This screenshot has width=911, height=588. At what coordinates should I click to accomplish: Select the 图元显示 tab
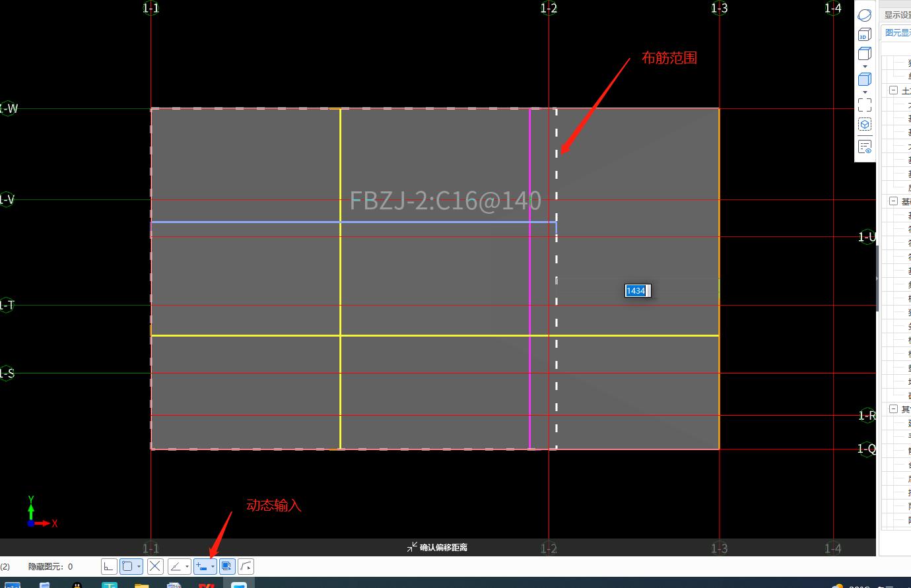(x=898, y=32)
